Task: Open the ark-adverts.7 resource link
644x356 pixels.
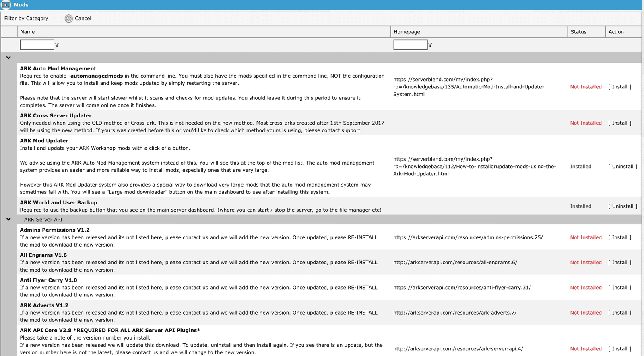Action: point(455,313)
